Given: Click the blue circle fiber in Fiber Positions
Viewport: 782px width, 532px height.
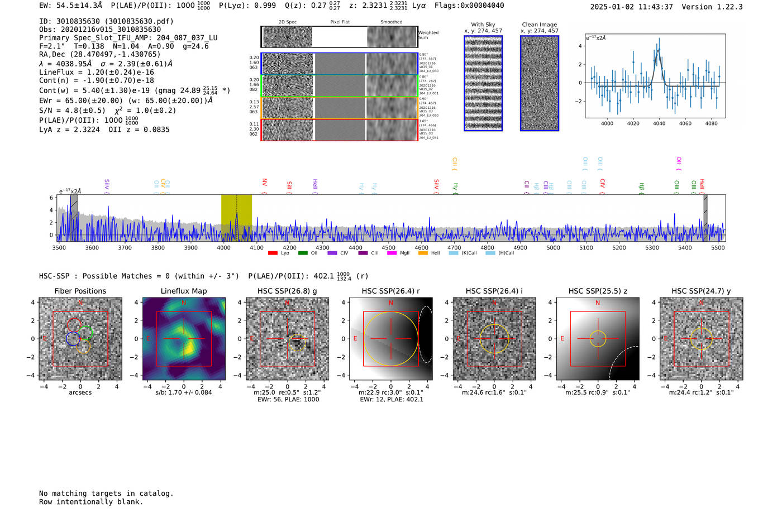Looking at the screenshot, I should (73, 338).
